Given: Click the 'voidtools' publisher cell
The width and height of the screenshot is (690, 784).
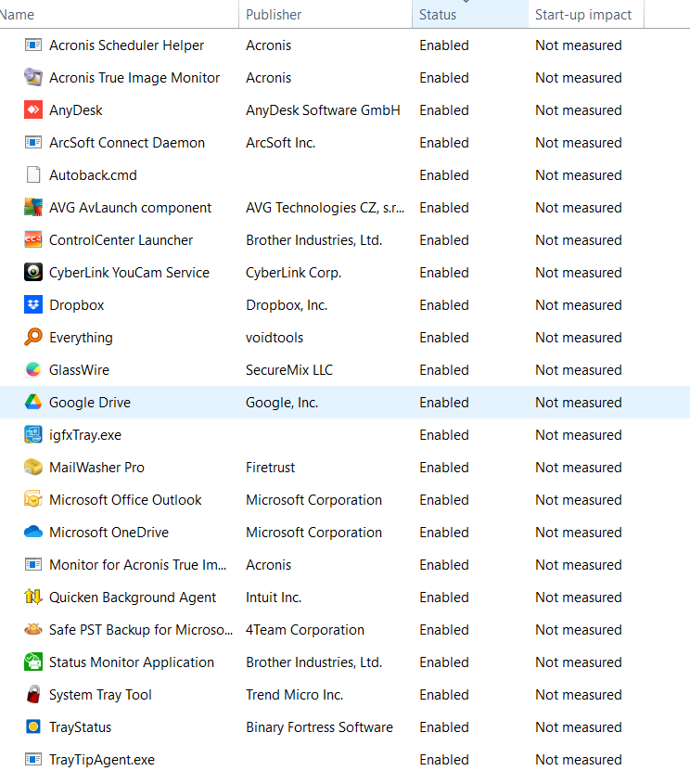Looking at the screenshot, I should 275,338.
